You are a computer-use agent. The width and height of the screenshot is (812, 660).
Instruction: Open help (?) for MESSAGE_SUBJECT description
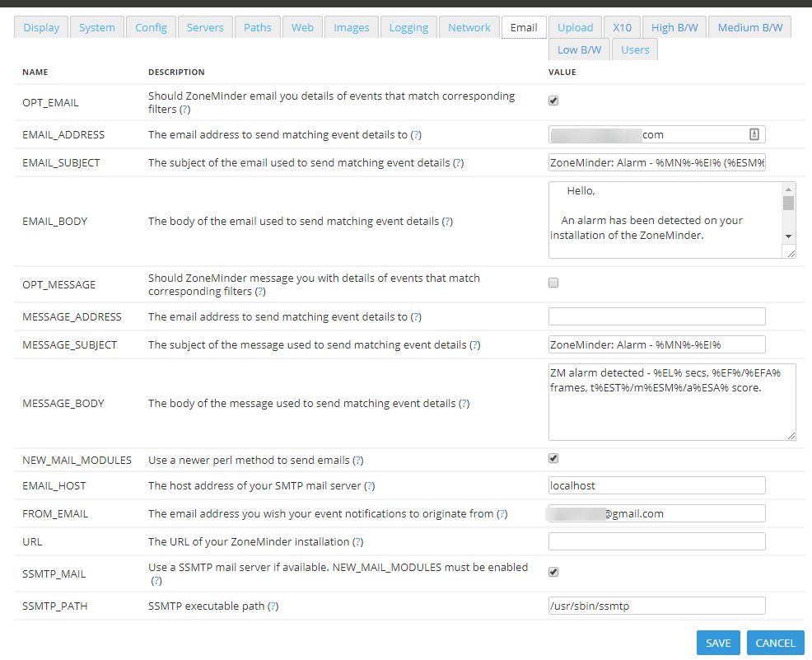tap(475, 344)
